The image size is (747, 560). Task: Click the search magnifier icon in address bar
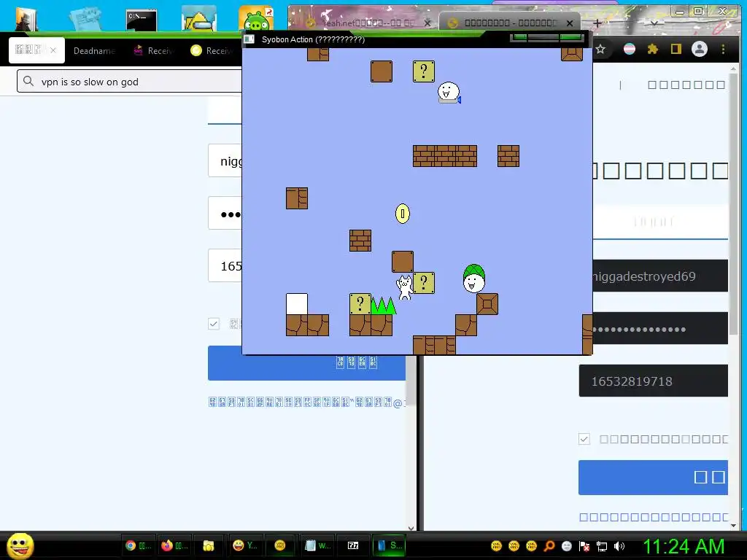point(28,82)
